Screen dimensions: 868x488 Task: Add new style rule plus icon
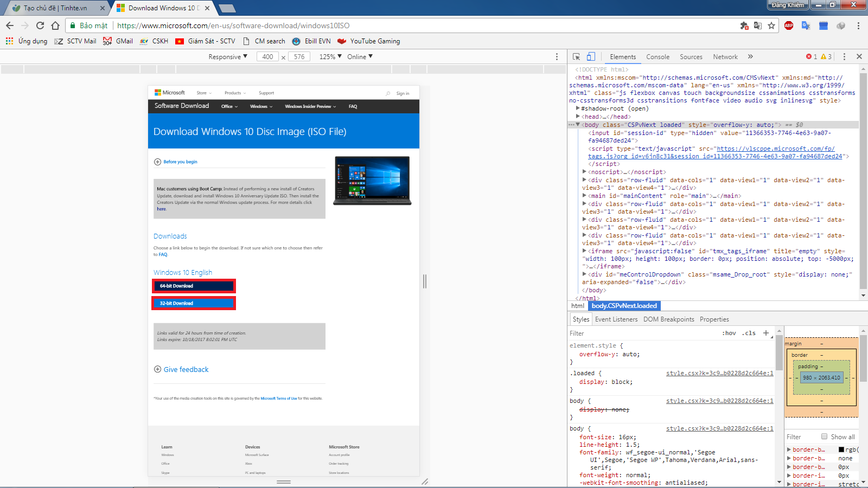point(766,333)
